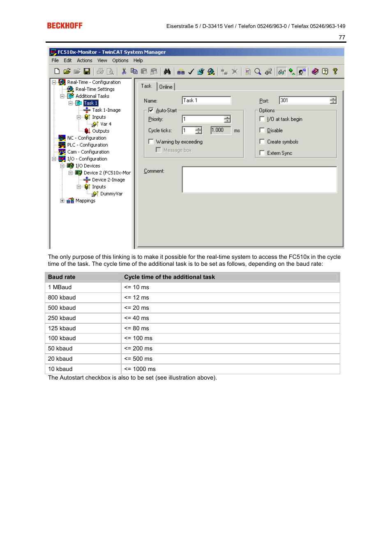Click the Find binoculars icon
392x555 pixels.
point(167,71)
